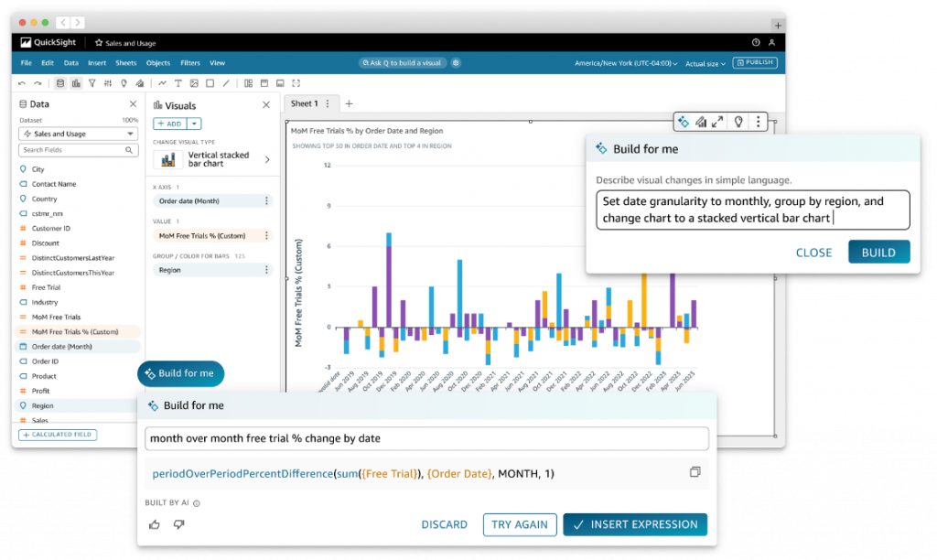Click the blue Build for me pill button

coord(180,373)
